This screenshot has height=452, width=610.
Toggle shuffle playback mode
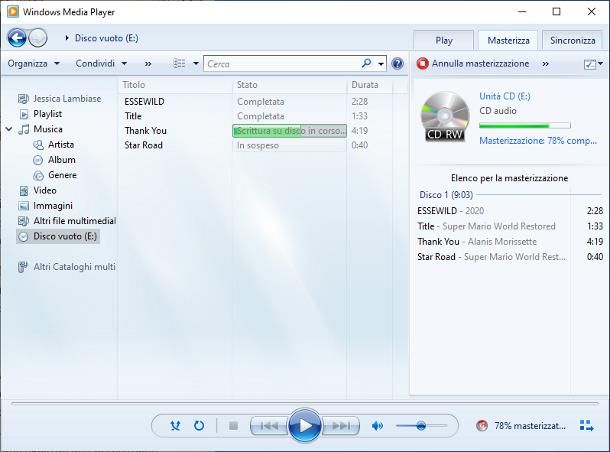pos(175,426)
